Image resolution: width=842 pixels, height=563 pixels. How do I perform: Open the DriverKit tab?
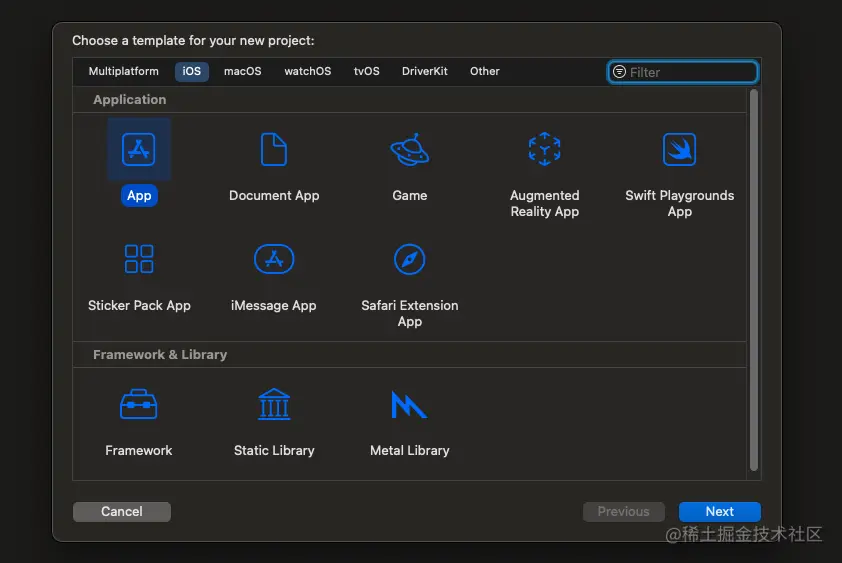tap(425, 72)
